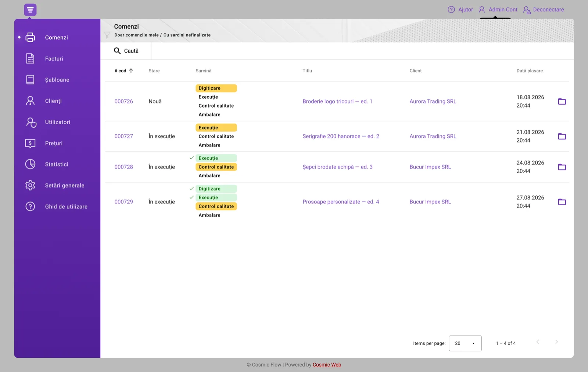Click the Digitizare task badge for order 000726
Viewport: 588px width, 372px height.
[216, 88]
